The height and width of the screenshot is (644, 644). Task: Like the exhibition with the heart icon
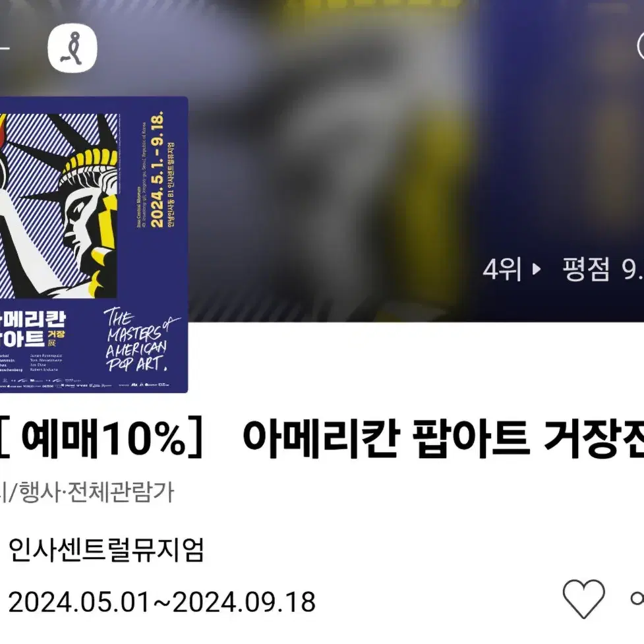[x=583, y=599]
